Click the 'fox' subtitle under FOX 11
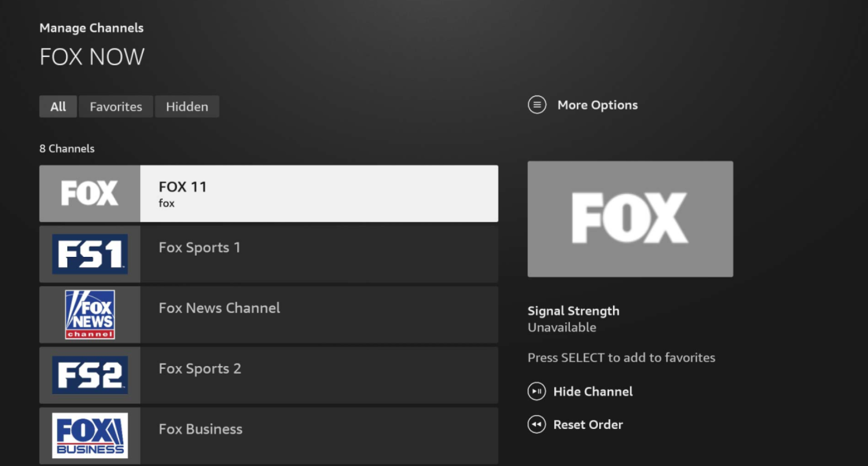The width and height of the screenshot is (868, 466). point(166,204)
